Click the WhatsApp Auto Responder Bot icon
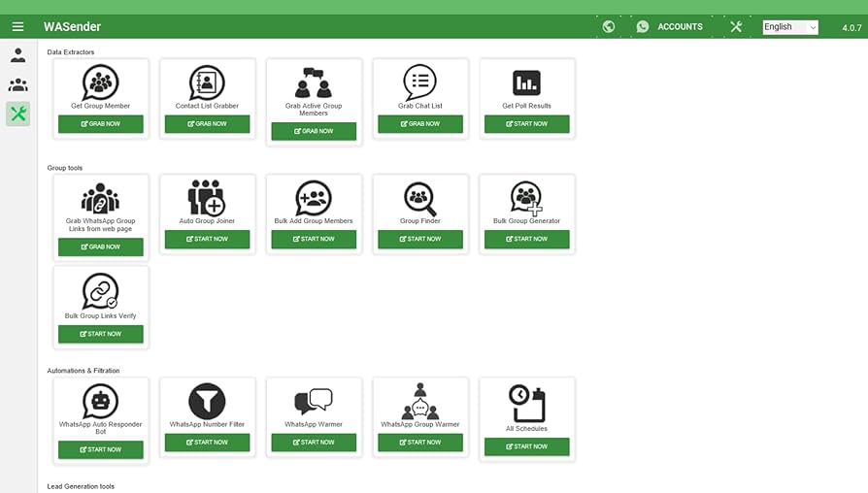Image resolution: width=868 pixels, height=493 pixels. 100,401
